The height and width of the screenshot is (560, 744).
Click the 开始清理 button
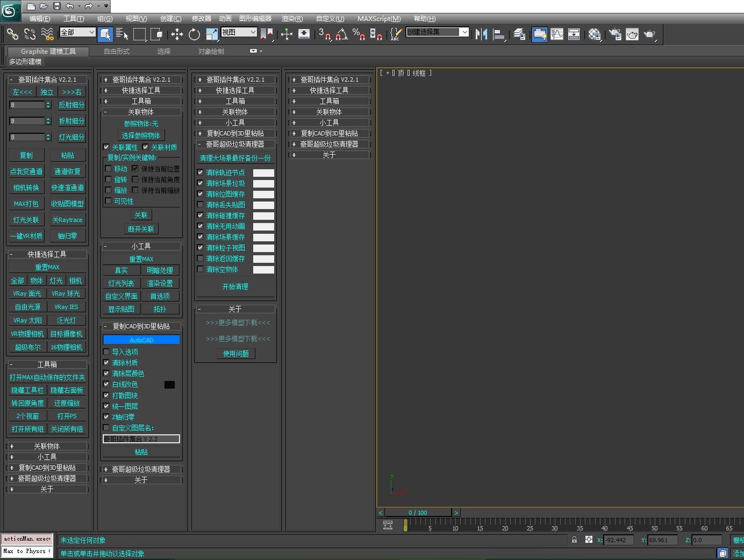click(235, 286)
